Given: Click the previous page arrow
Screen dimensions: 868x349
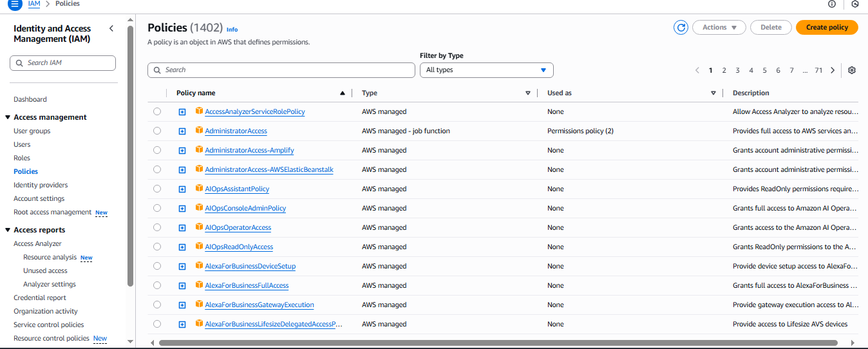Looking at the screenshot, I should 697,70.
